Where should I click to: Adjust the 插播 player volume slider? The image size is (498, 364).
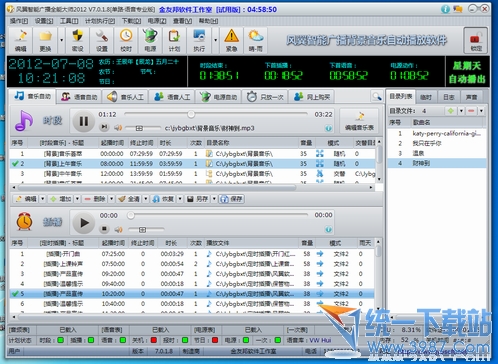coord(142,230)
